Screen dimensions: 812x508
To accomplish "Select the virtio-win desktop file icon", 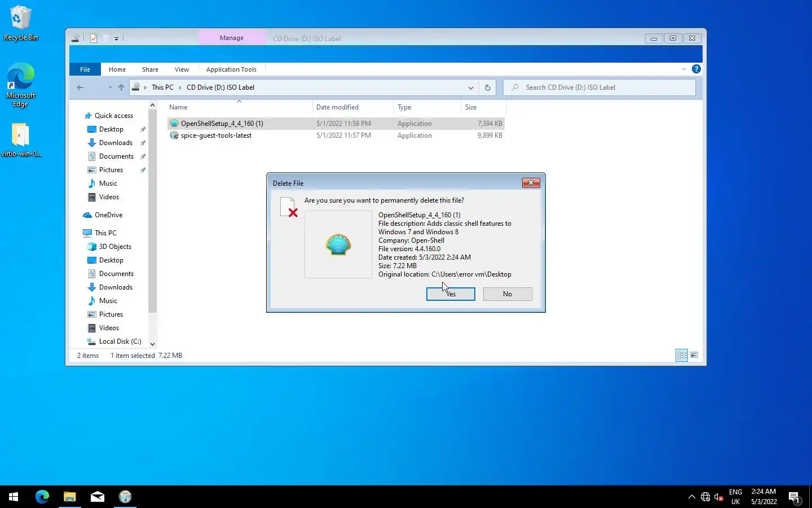I will click(21, 140).
